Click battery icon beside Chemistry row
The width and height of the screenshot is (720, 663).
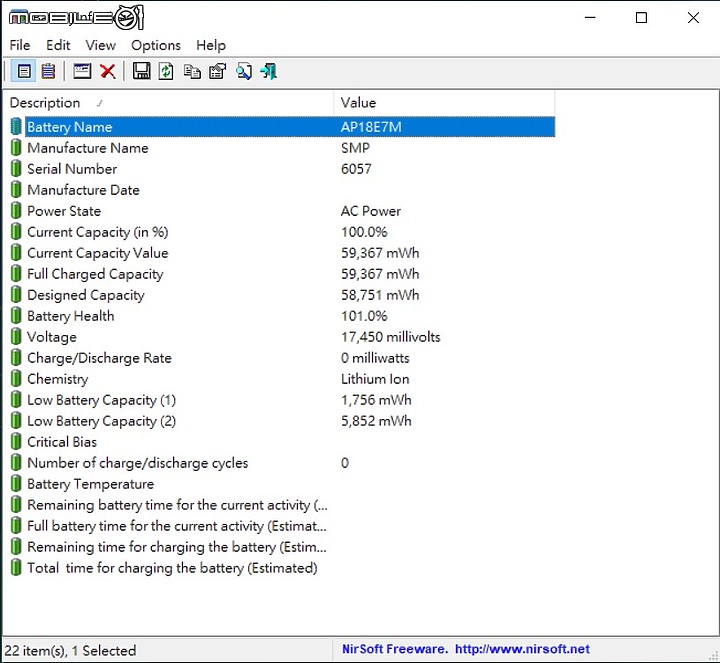point(16,379)
